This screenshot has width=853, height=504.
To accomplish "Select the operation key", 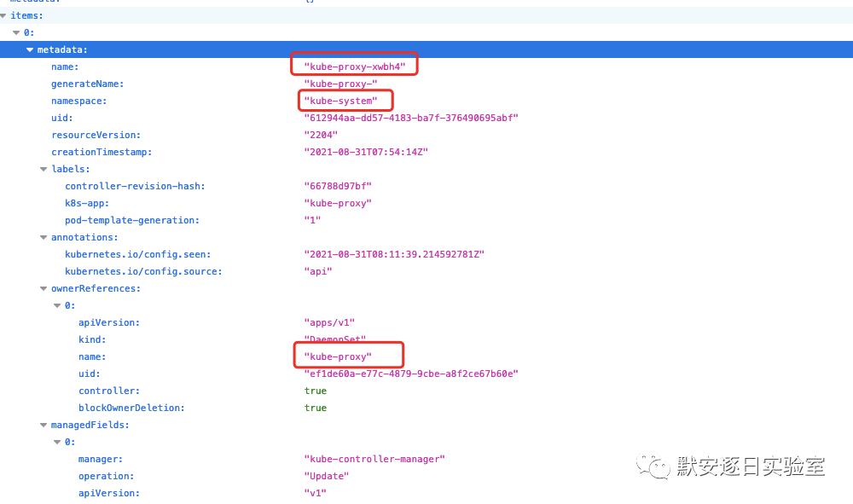I will point(107,476).
